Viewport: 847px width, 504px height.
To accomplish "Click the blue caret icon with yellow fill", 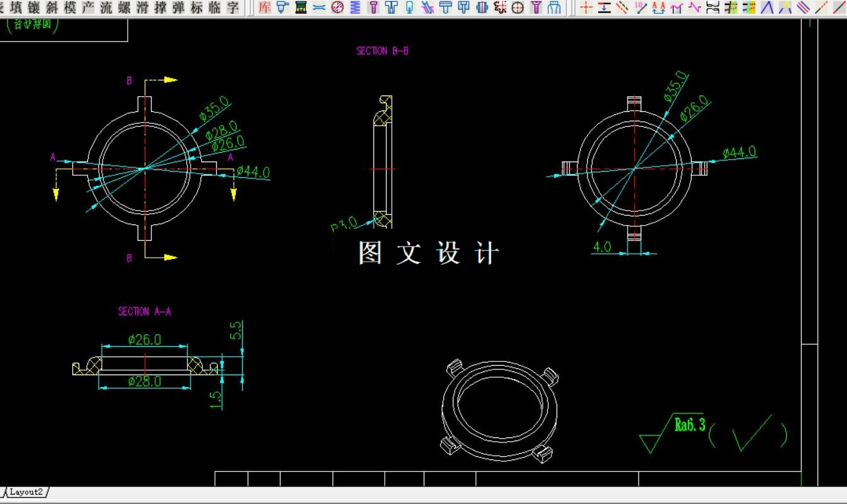I will point(785,8).
